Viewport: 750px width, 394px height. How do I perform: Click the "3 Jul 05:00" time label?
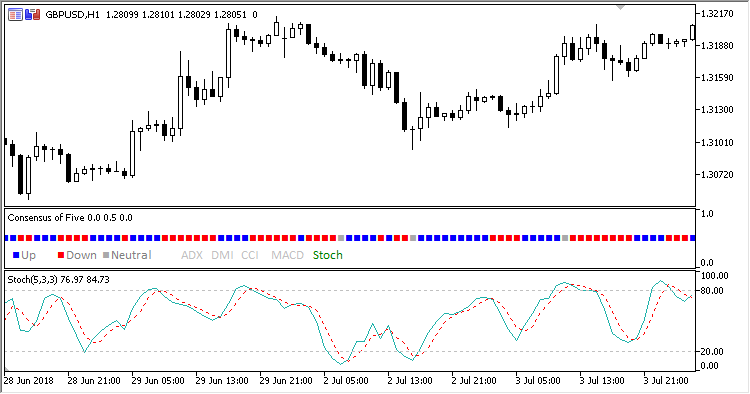[x=538, y=381]
